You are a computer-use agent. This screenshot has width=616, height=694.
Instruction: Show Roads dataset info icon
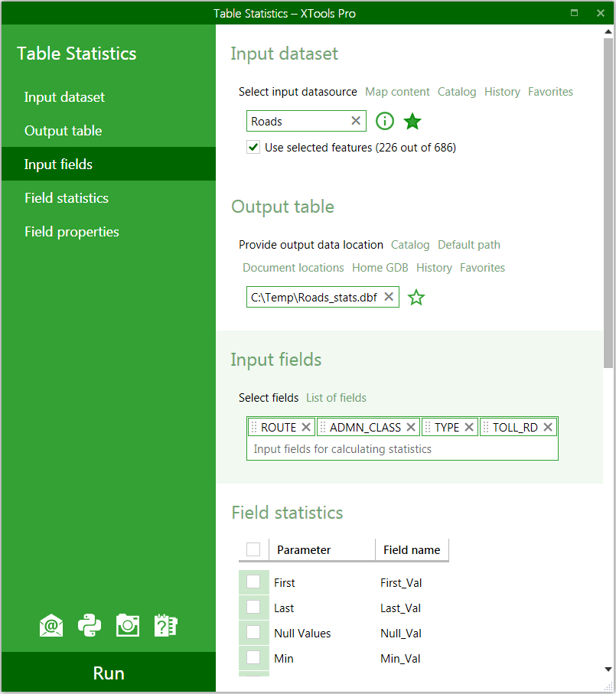pos(385,121)
